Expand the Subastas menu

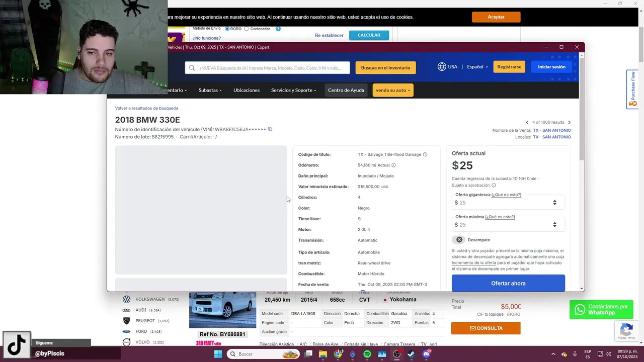click(x=210, y=90)
